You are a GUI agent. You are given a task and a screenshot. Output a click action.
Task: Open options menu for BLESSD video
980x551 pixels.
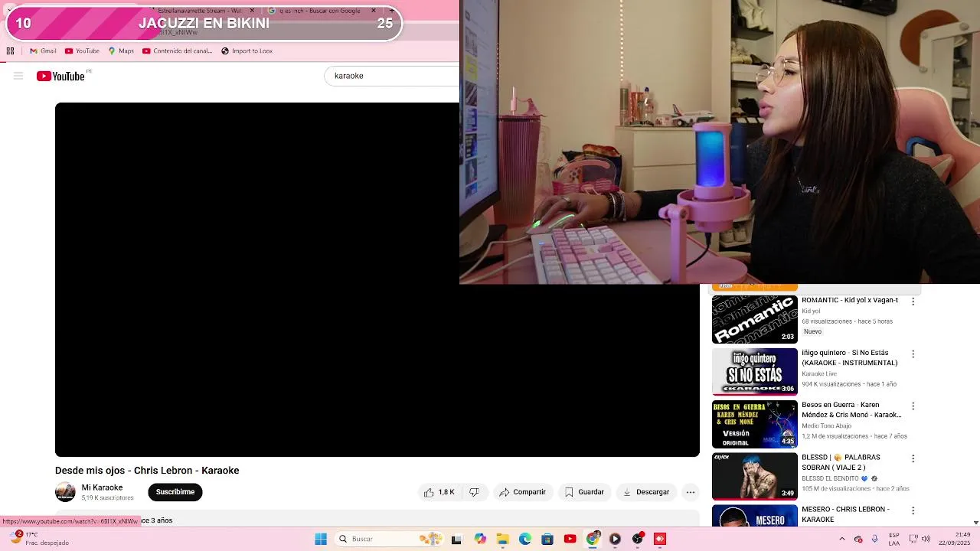pyautogui.click(x=913, y=458)
